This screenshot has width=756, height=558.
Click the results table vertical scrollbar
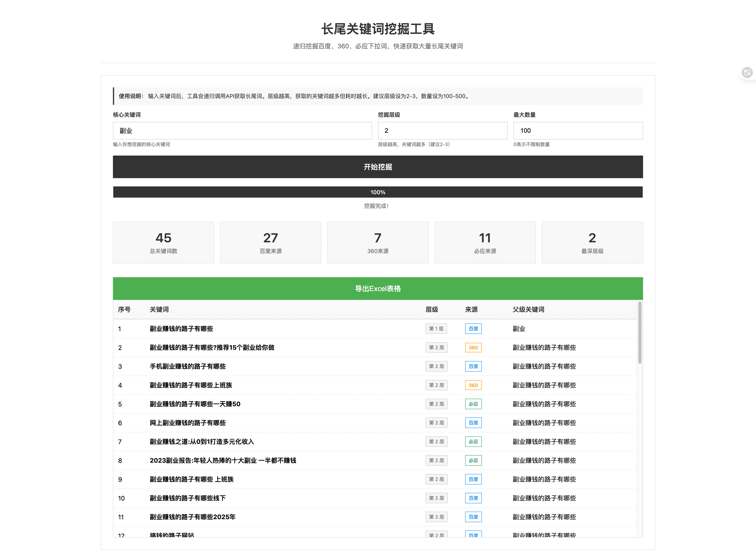click(640, 333)
